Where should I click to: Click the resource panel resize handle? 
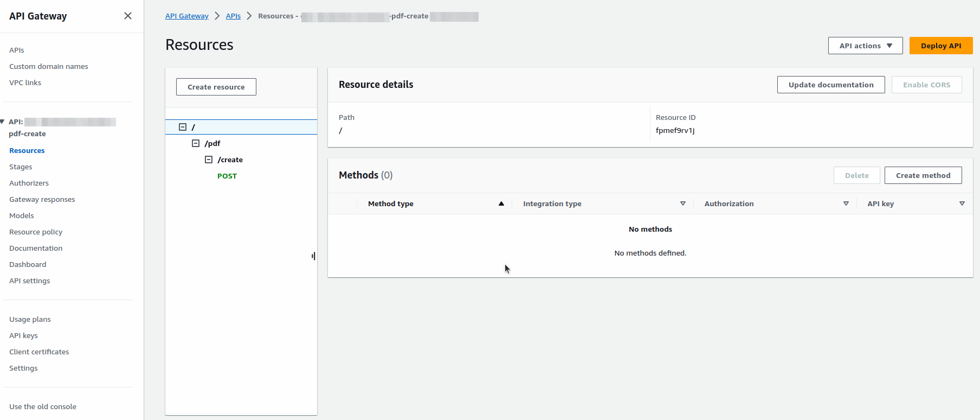(x=313, y=256)
